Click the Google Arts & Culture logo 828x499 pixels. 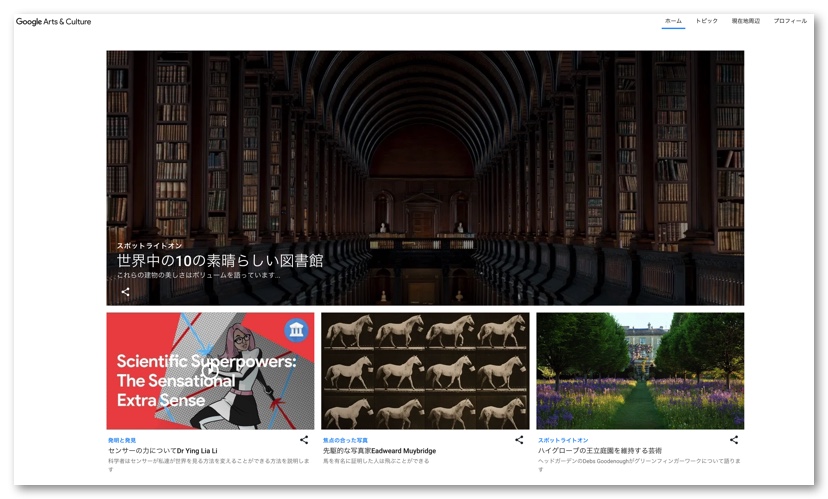53,21
